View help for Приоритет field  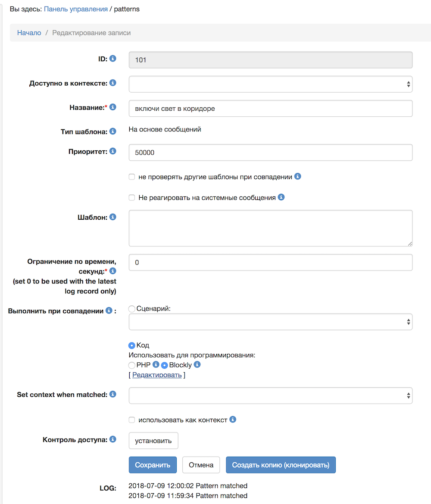coord(112,151)
